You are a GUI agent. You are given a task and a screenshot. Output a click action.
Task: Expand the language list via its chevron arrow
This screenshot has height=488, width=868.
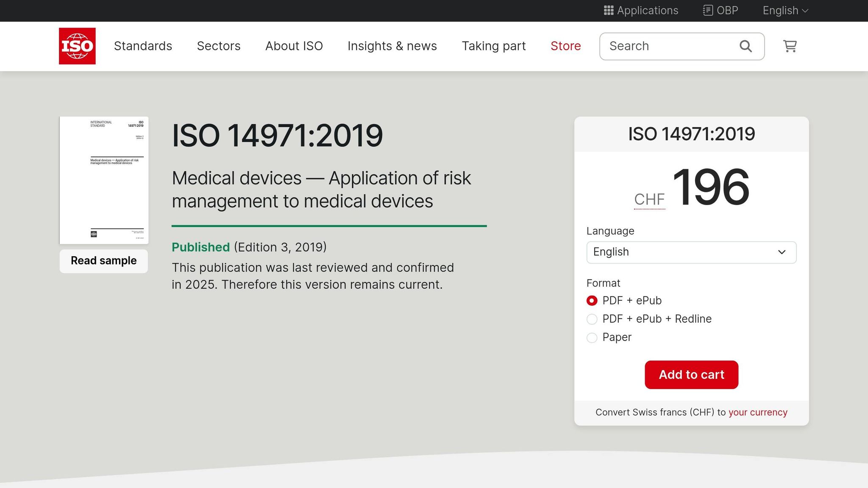pos(781,252)
